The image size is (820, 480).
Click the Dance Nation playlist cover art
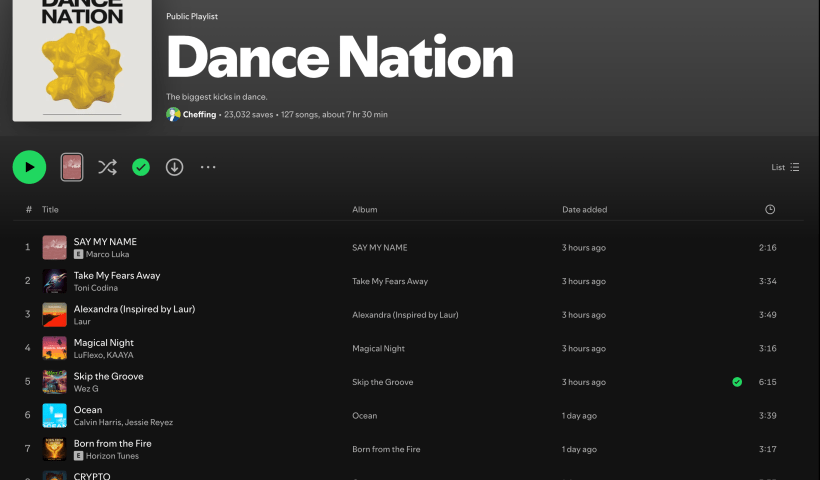tap(82, 60)
